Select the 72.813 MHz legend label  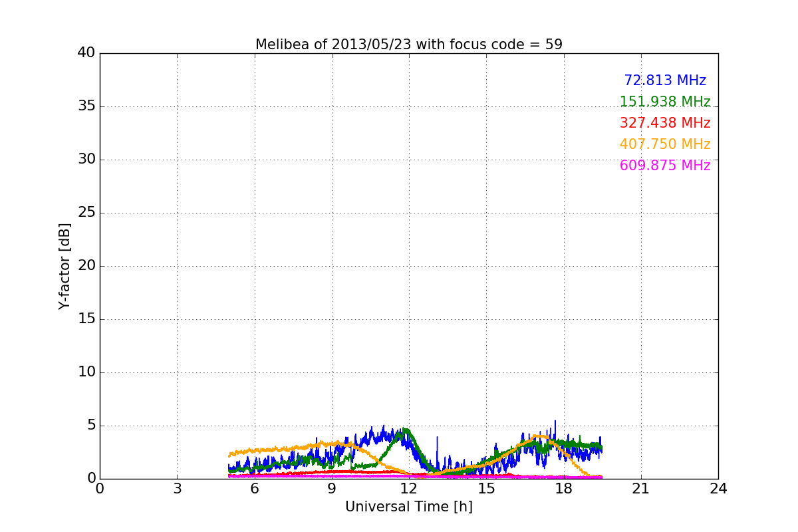(x=665, y=80)
